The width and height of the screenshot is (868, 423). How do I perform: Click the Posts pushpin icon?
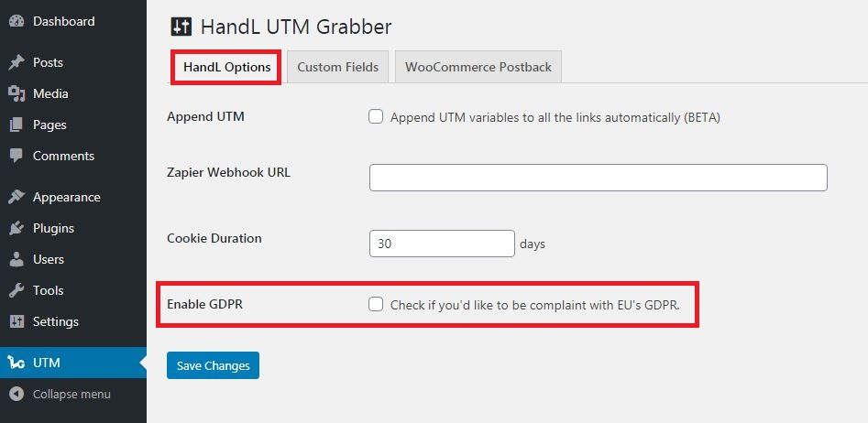click(x=16, y=63)
